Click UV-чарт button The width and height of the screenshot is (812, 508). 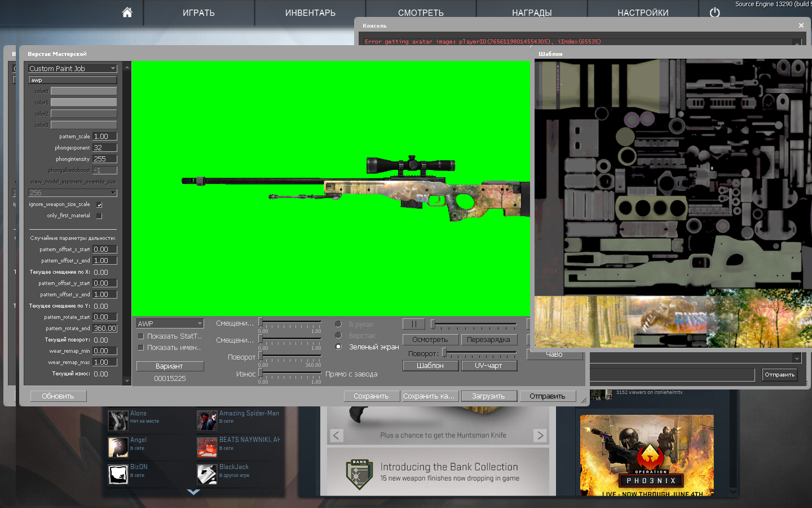click(488, 366)
